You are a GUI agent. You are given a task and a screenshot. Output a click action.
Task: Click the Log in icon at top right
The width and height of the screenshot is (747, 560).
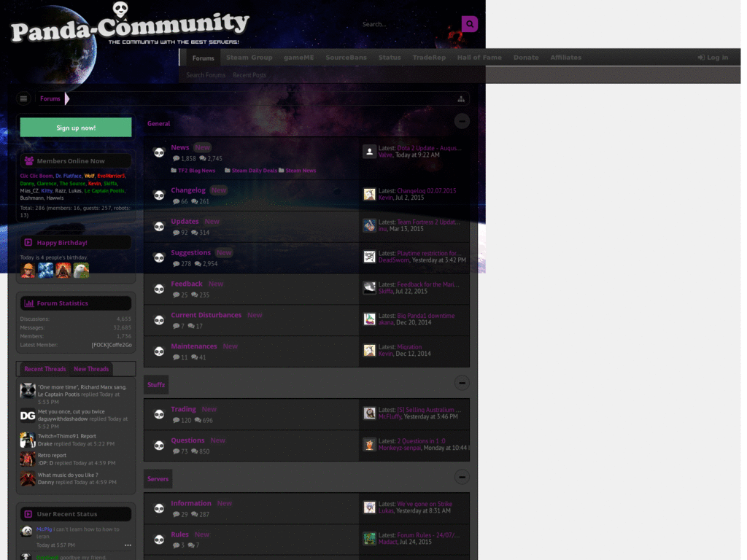tap(702, 57)
